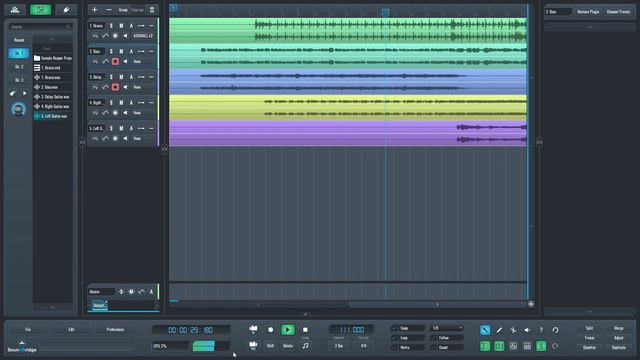
Task: Select the pencil draw tool
Action: (499, 330)
